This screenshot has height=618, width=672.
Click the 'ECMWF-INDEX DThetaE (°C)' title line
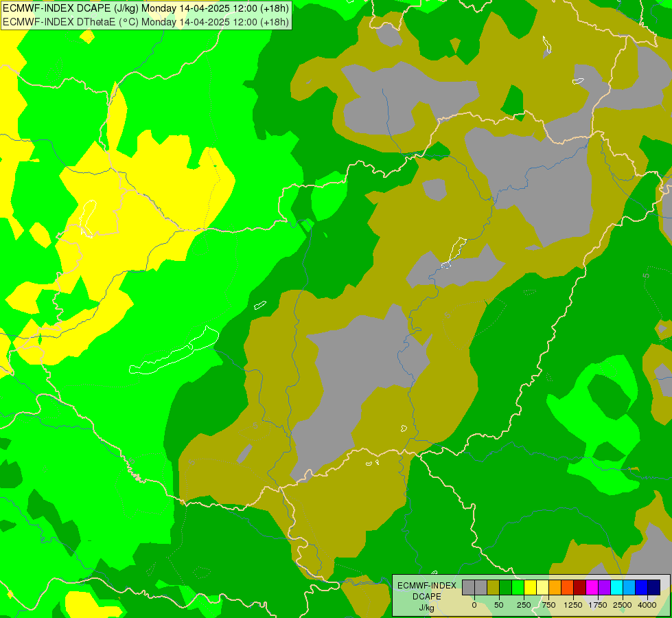[x=146, y=22]
